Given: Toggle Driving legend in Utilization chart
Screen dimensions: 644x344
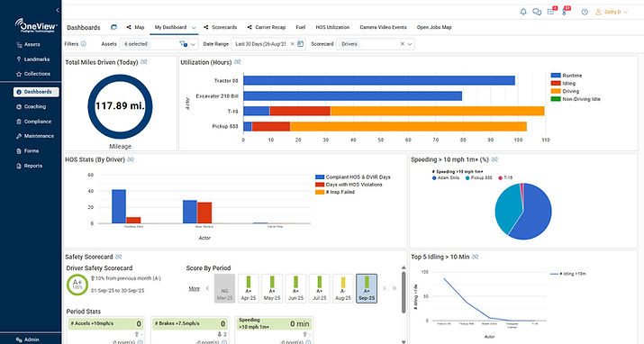Looking at the screenshot, I should pos(565,91).
